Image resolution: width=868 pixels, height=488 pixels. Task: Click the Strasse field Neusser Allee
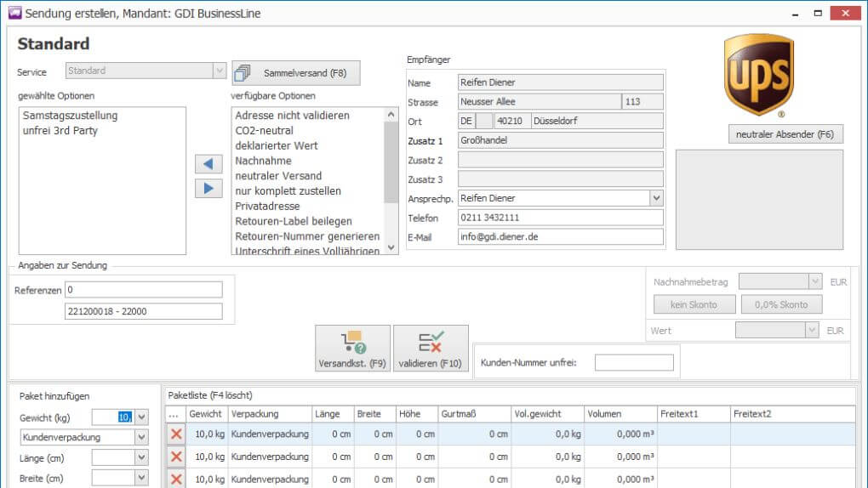540,102
